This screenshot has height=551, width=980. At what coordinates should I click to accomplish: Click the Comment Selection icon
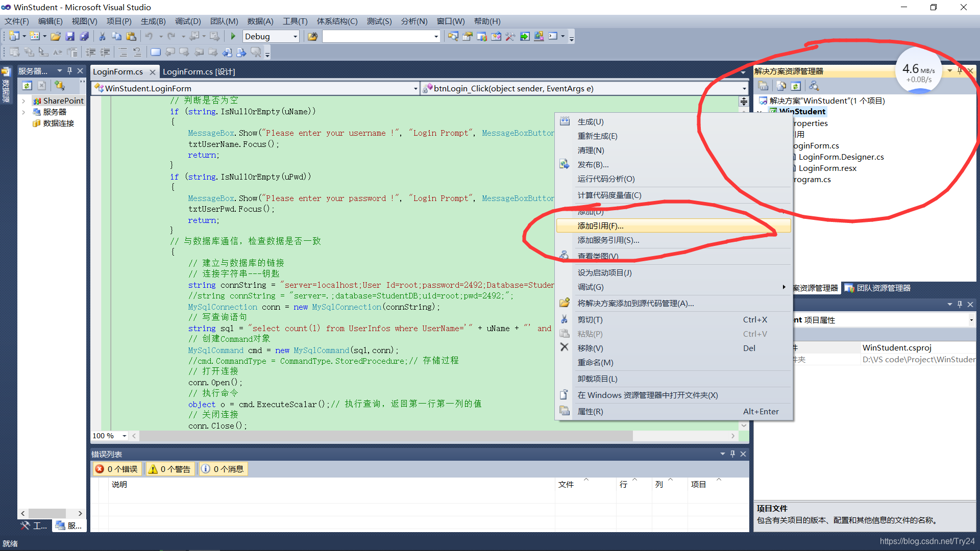123,52
